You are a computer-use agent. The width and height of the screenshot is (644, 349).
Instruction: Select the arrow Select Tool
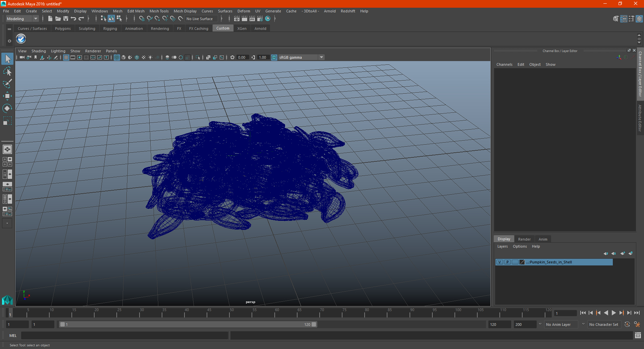coord(7,59)
